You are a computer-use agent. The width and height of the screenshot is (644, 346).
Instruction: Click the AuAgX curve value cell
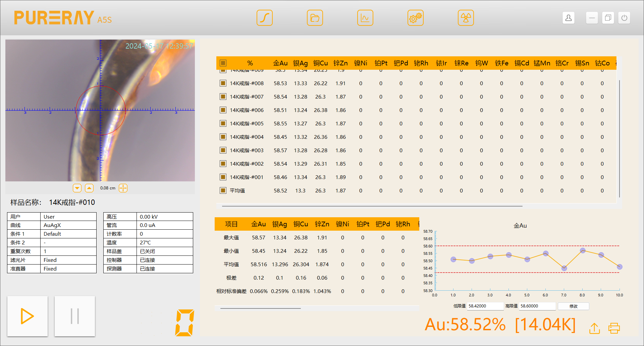[68, 225]
